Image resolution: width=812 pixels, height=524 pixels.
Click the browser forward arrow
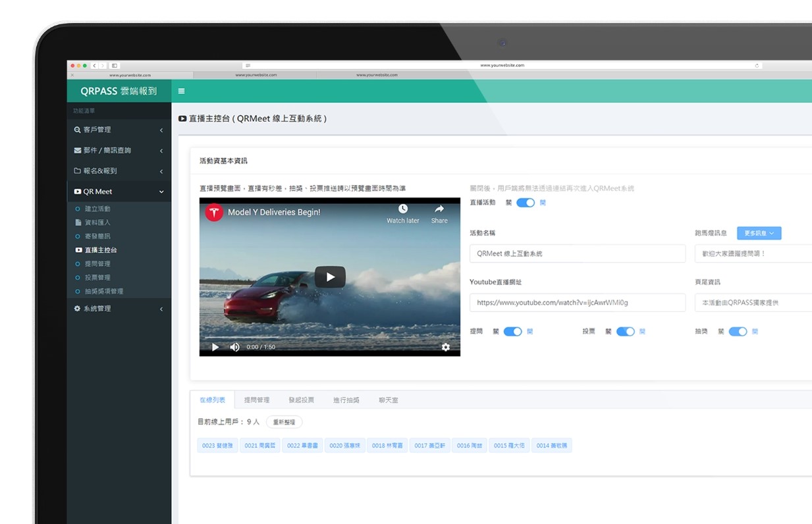(x=102, y=66)
